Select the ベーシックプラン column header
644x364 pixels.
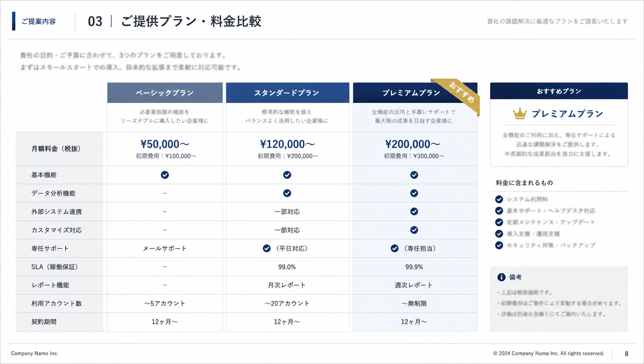coord(165,93)
